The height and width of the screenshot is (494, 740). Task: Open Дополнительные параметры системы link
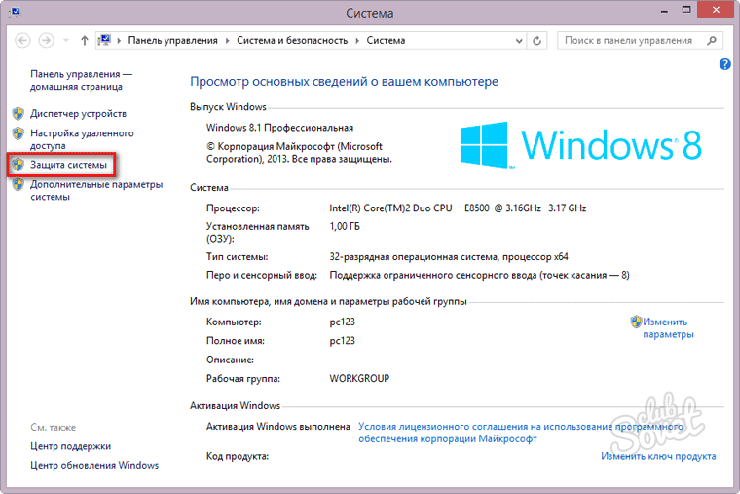(95, 190)
